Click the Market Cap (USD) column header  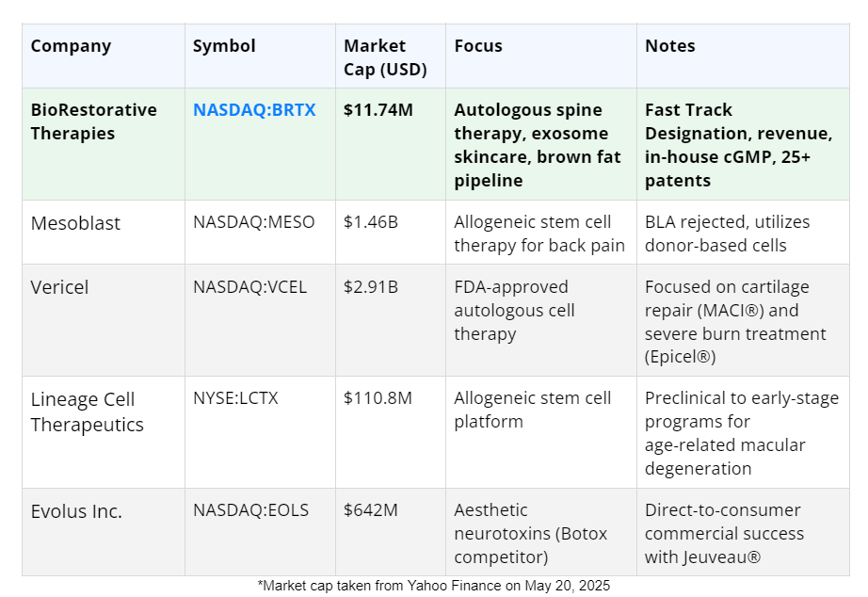[385, 57]
